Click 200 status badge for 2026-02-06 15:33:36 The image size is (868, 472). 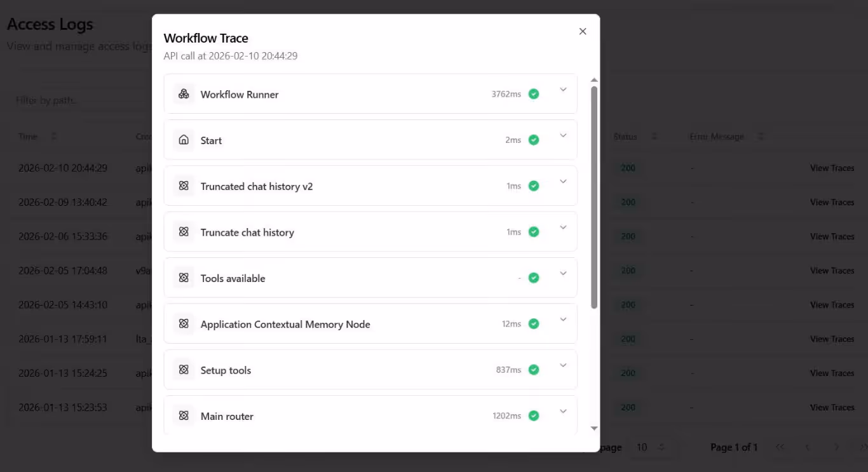[x=628, y=236]
